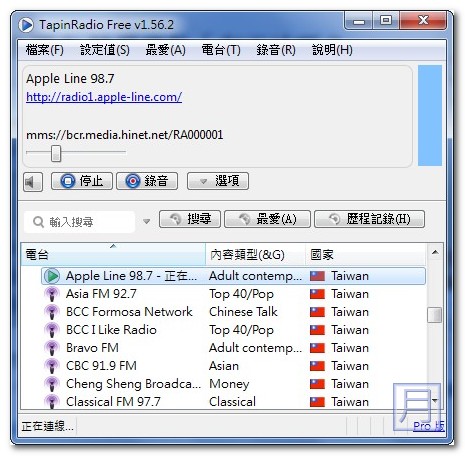Select the Asia FM 92.7 station row
The height and width of the screenshot is (456, 465).
(233, 294)
